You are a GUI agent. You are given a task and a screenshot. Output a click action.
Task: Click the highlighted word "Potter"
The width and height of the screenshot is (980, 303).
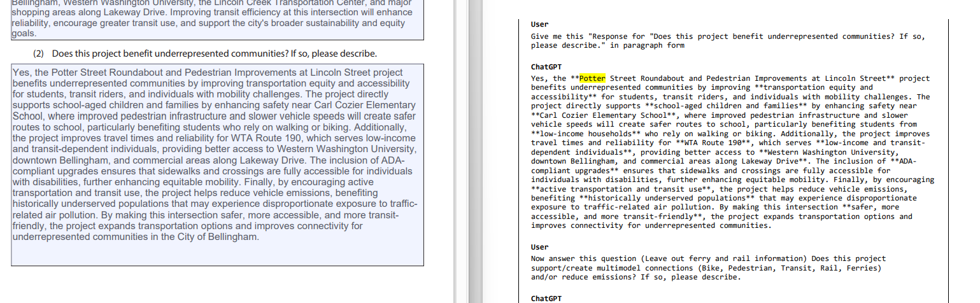pos(592,78)
